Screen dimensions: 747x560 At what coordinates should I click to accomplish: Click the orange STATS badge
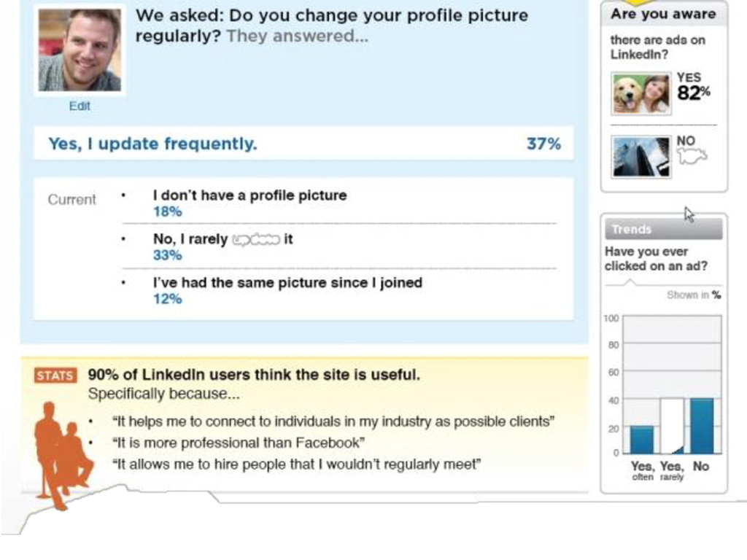(x=55, y=376)
